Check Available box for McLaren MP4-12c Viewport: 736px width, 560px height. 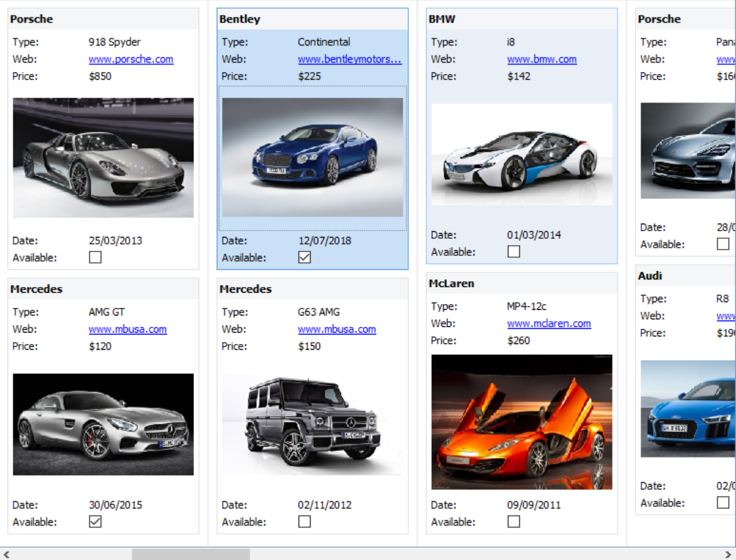(x=514, y=521)
